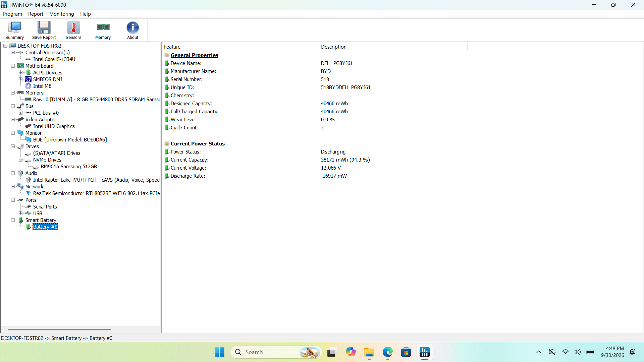Click the Current Power Status header
The height and width of the screenshot is (362, 644).
pyautogui.click(x=198, y=144)
